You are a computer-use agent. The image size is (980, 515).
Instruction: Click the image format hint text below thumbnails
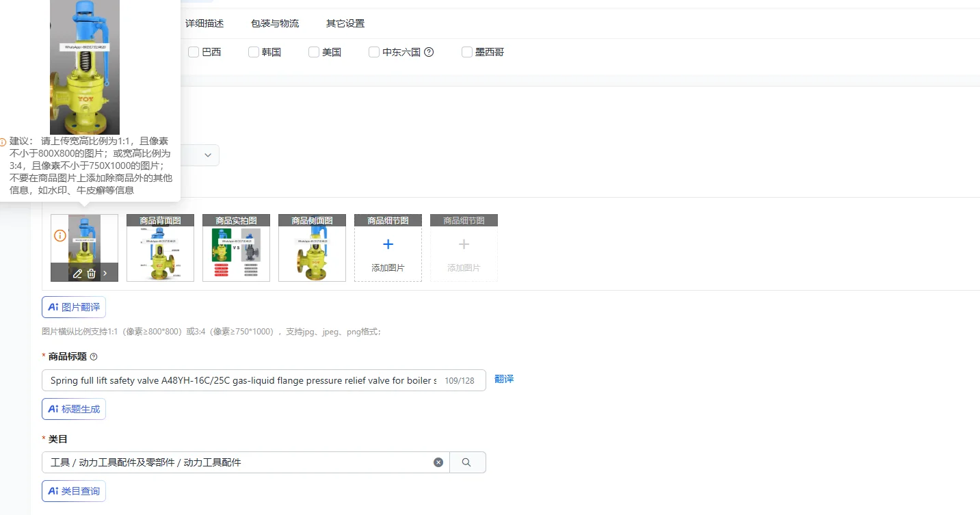point(211,332)
